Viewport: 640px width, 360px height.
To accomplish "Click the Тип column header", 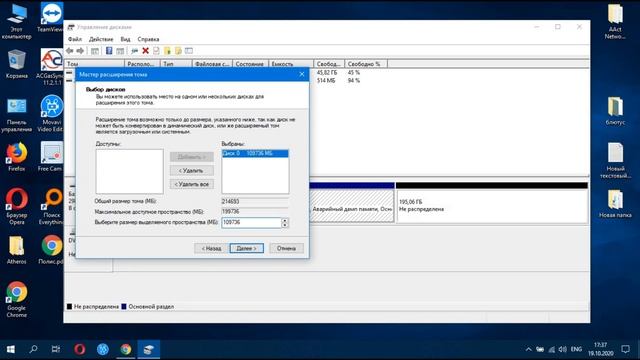I will 176,64.
